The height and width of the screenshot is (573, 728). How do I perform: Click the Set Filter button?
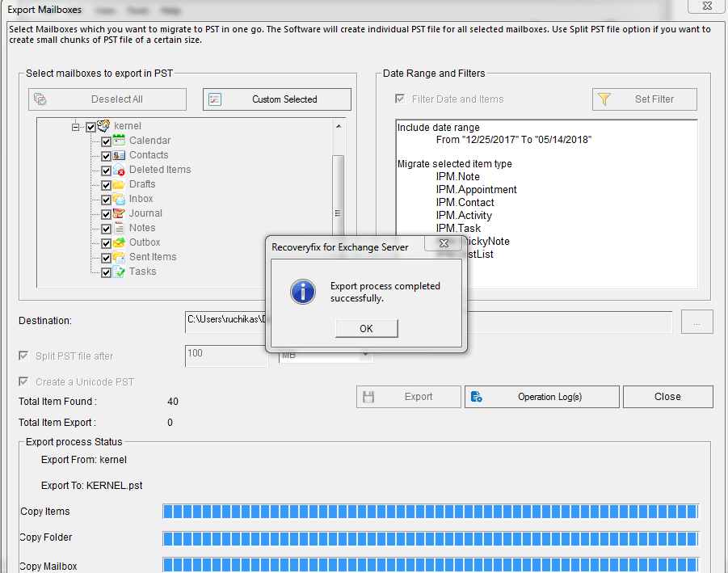[x=645, y=99]
